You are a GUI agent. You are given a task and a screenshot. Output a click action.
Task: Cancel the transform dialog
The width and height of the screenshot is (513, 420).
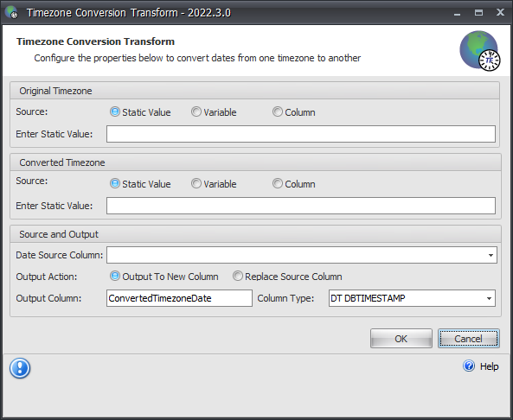tap(469, 339)
